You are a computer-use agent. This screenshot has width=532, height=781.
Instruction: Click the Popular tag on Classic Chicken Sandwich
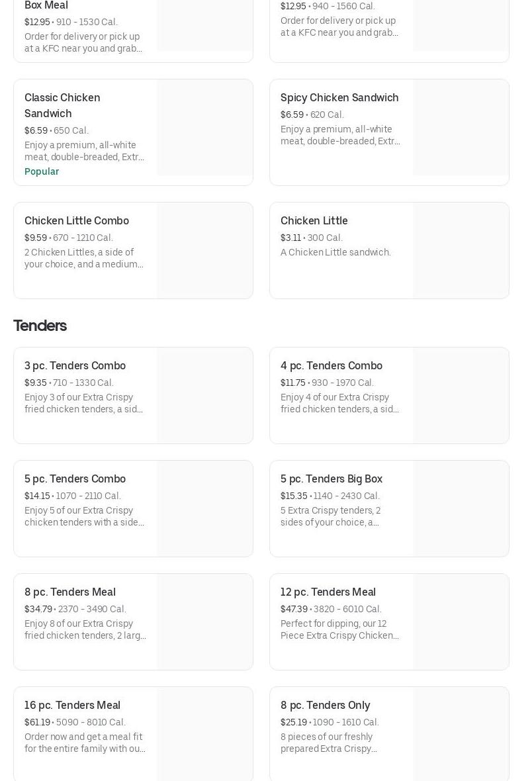pos(42,171)
